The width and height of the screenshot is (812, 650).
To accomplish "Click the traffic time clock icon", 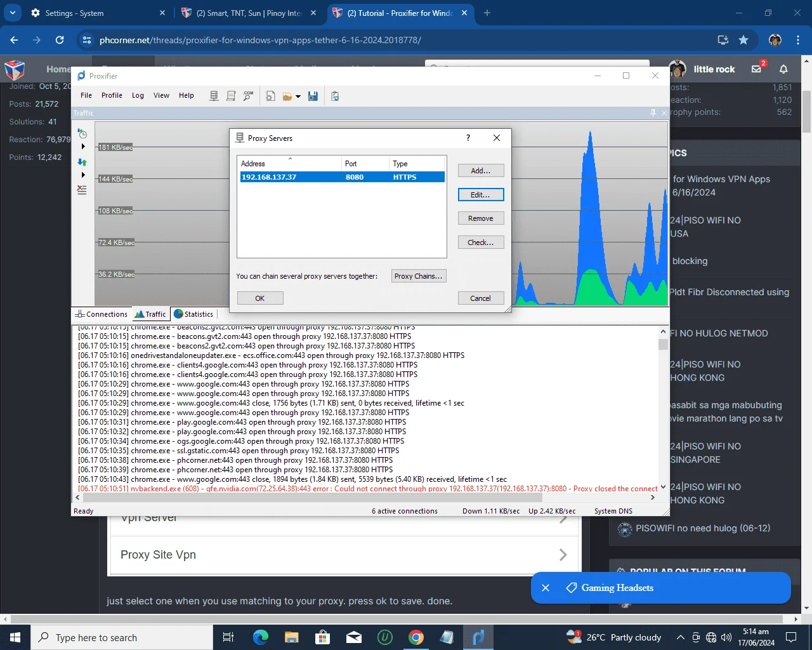I will coord(82,133).
